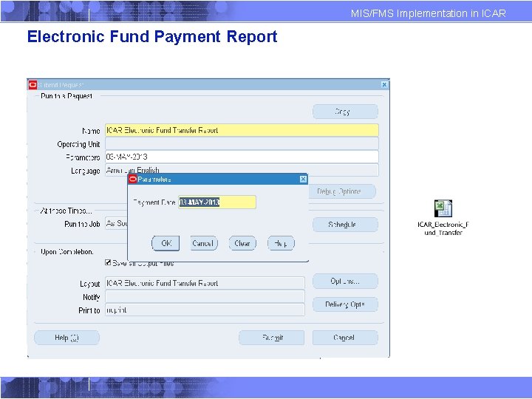Open Debug Options
Image resolution: width=532 pixels, height=399 pixels.
(x=342, y=191)
